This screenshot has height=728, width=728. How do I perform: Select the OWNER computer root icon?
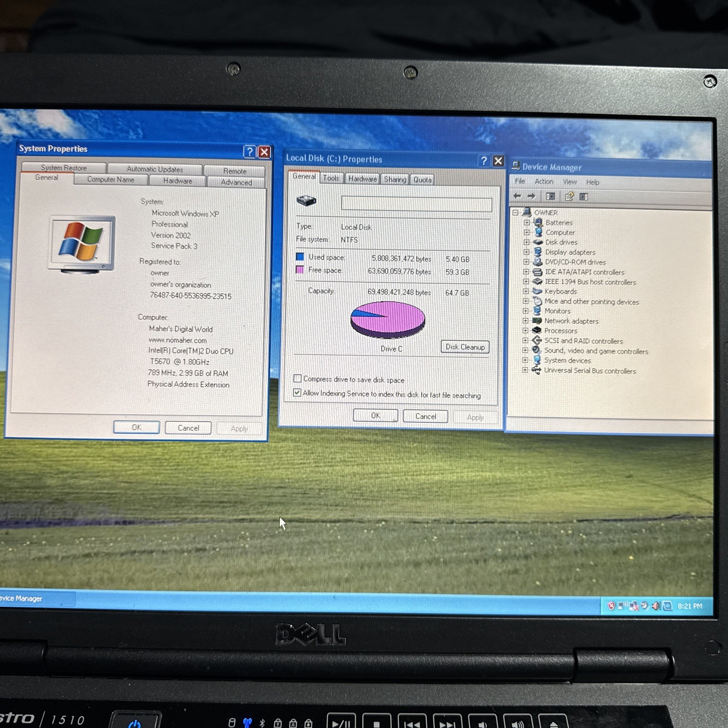(x=527, y=212)
